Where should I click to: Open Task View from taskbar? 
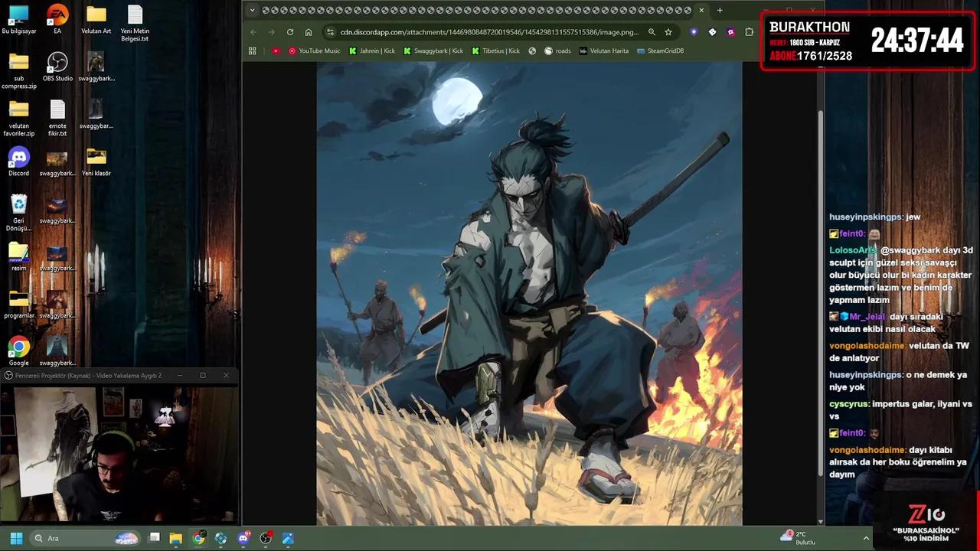(155, 538)
